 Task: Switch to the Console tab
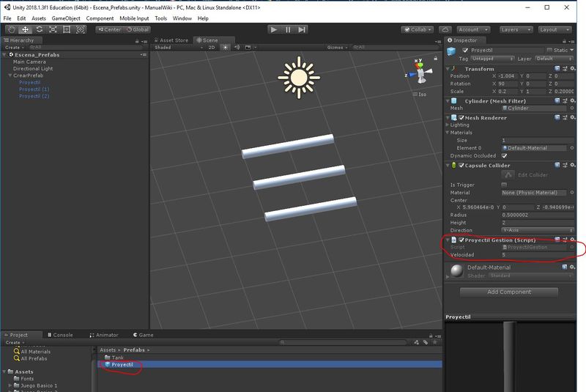pos(60,335)
